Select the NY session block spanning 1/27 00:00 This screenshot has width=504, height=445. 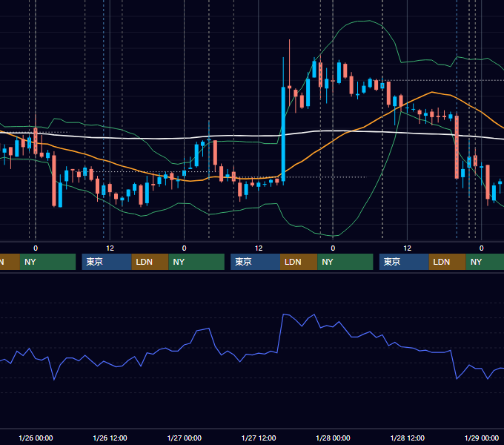[x=196, y=262]
